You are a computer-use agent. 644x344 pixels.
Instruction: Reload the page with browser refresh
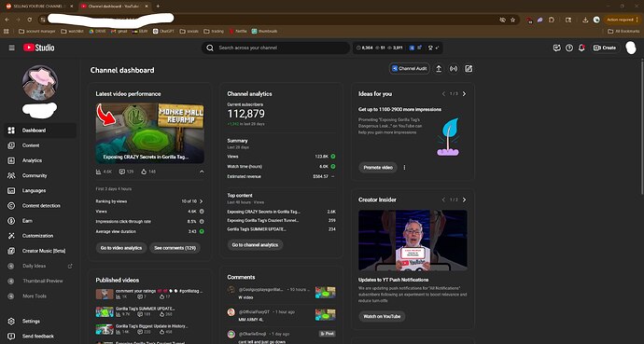click(x=30, y=20)
